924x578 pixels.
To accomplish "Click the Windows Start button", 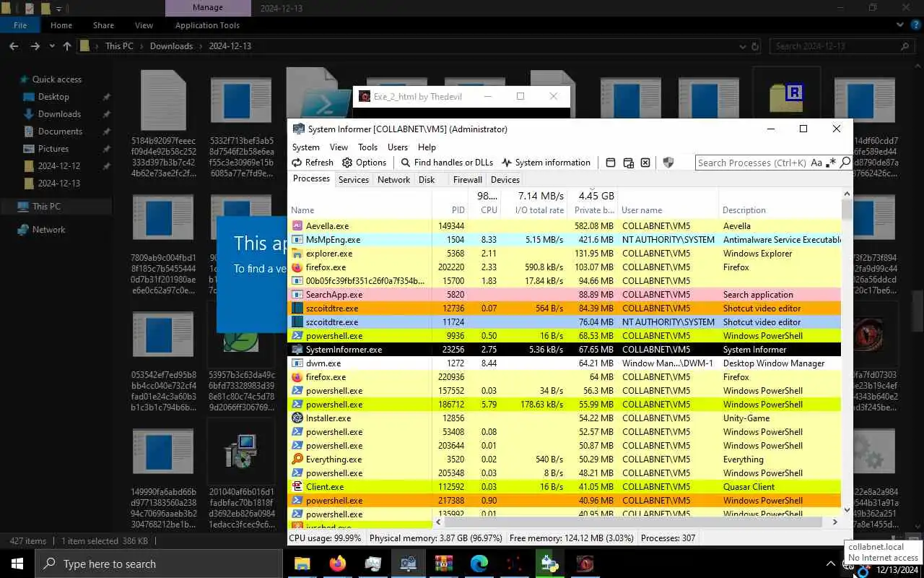I will [x=17, y=564].
